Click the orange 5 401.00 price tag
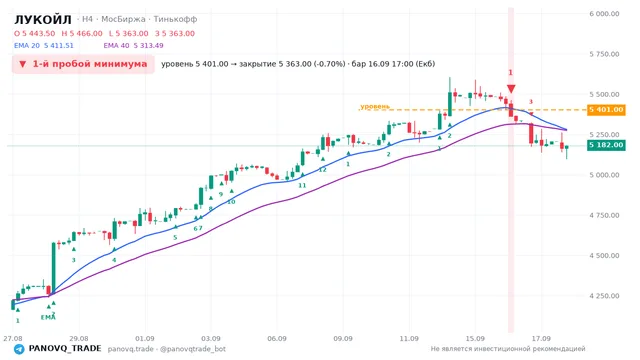This screenshot has width=640, height=360. click(606, 110)
